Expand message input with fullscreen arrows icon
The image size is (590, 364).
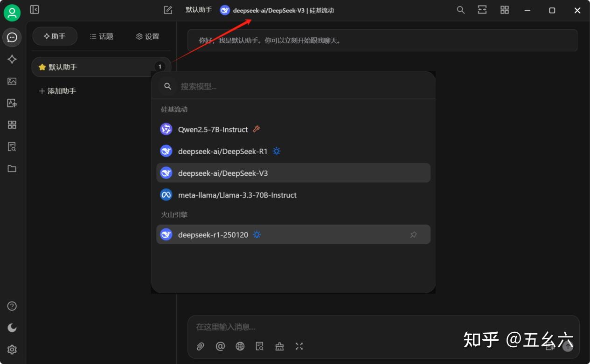pos(299,346)
